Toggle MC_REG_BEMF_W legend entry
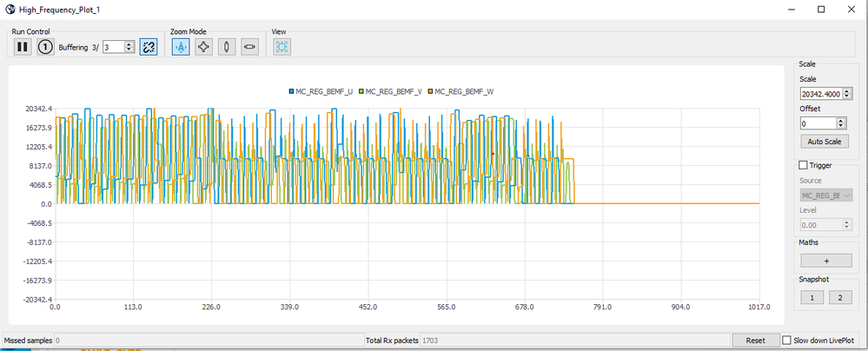Screen dimensions: 868x351 pyautogui.click(x=461, y=92)
